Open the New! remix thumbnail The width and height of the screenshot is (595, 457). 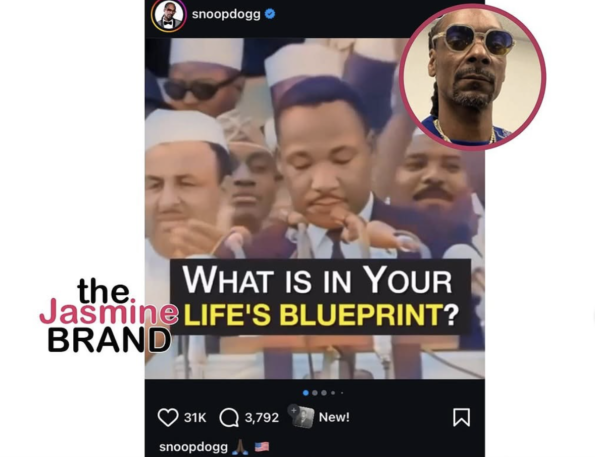[x=301, y=416]
